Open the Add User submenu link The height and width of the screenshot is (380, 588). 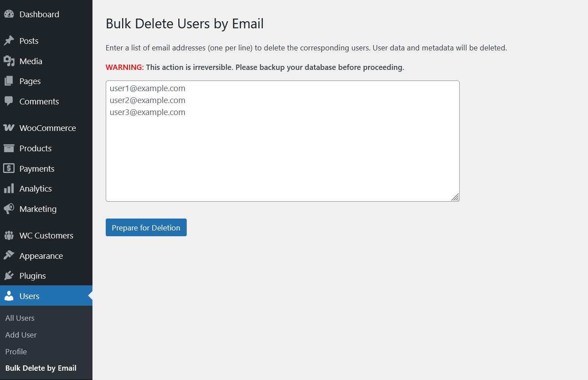click(21, 335)
